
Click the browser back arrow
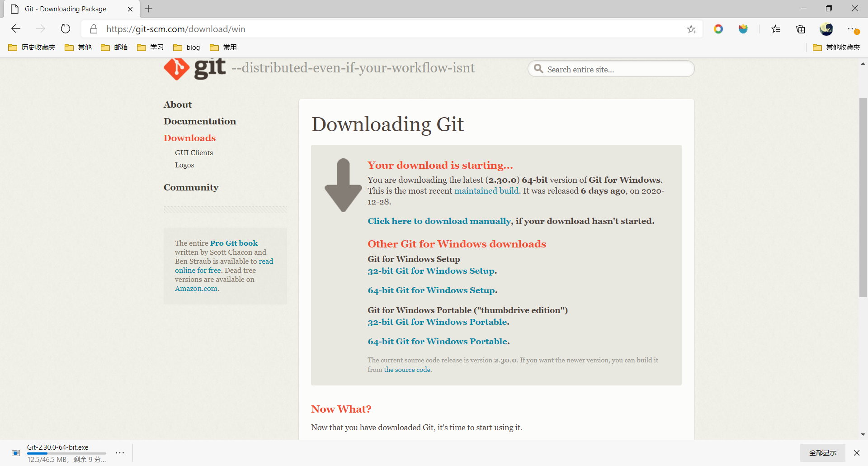pyautogui.click(x=16, y=29)
